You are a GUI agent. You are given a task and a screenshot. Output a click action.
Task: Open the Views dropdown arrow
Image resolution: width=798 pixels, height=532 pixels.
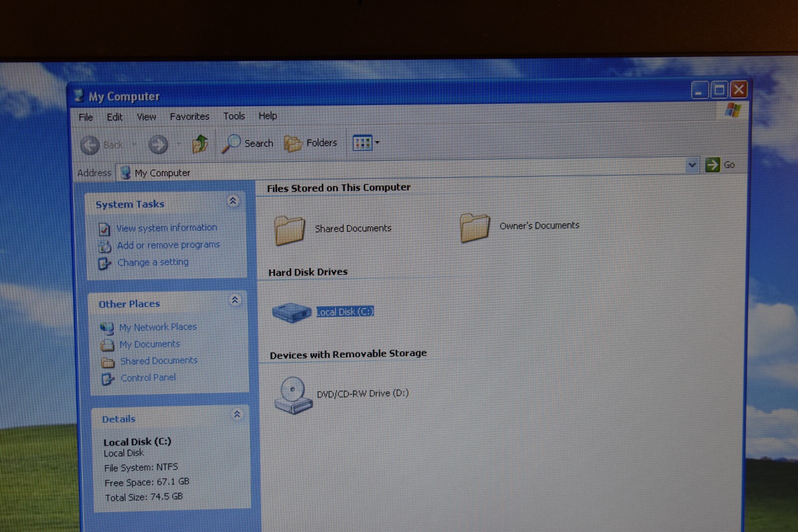coord(377,143)
